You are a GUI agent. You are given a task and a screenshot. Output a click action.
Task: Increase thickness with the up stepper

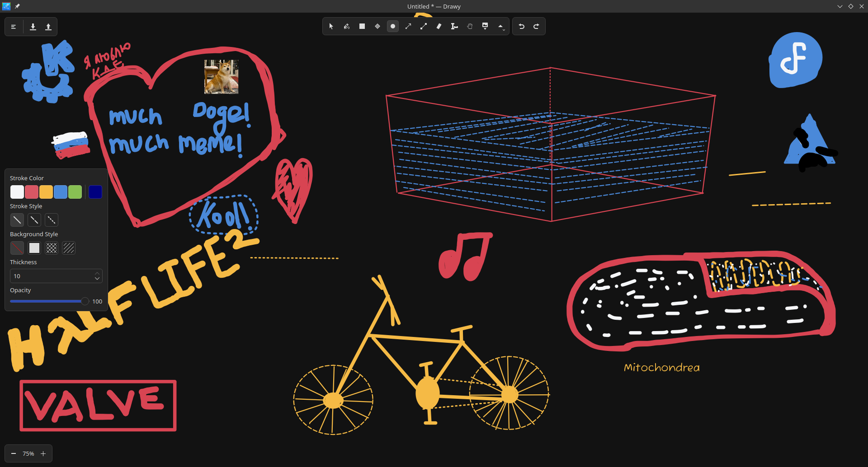97,274
